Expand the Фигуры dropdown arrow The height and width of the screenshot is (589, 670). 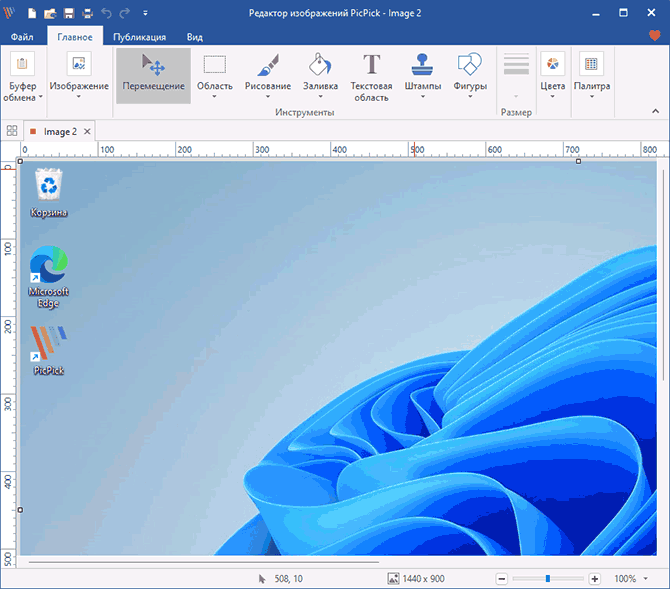point(470,97)
